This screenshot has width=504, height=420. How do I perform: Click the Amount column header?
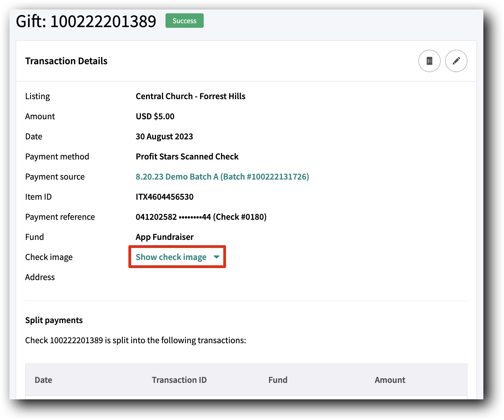(390, 380)
